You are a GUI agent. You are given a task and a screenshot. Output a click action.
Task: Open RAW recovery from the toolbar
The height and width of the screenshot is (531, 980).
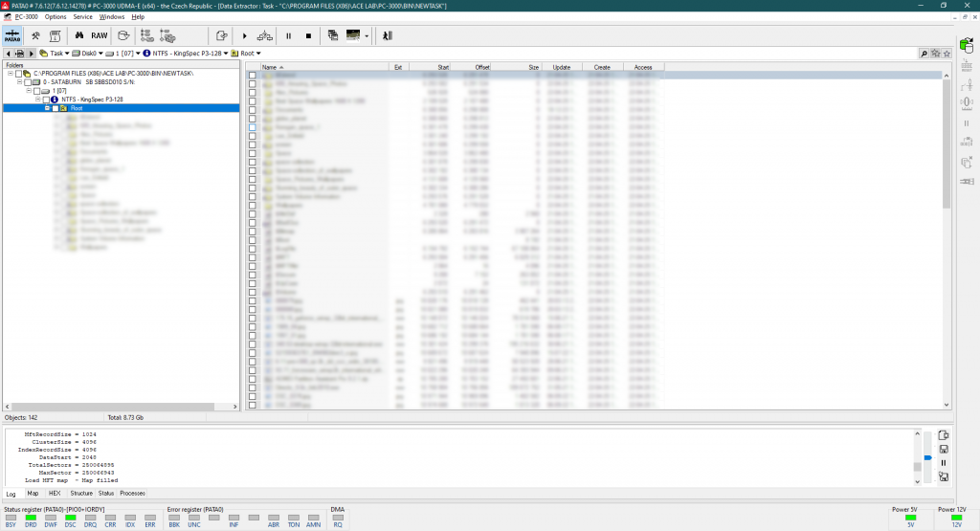point(100,35)
